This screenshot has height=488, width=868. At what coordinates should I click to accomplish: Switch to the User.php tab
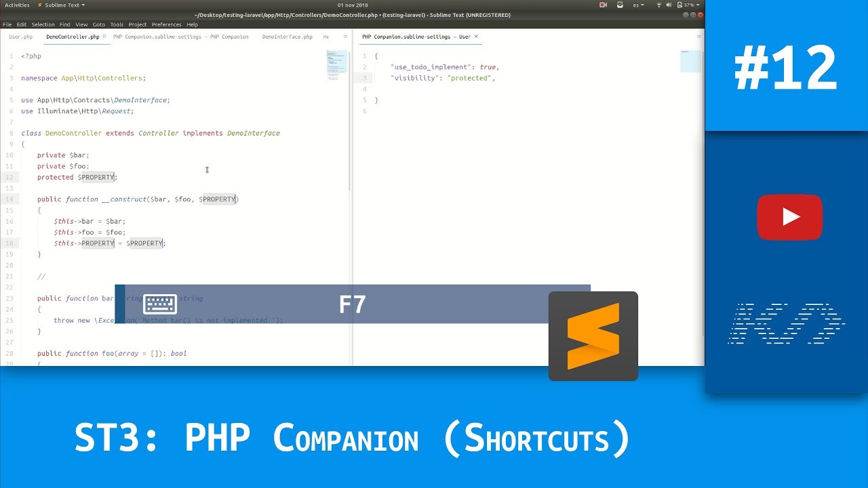(x=20, y=37)
